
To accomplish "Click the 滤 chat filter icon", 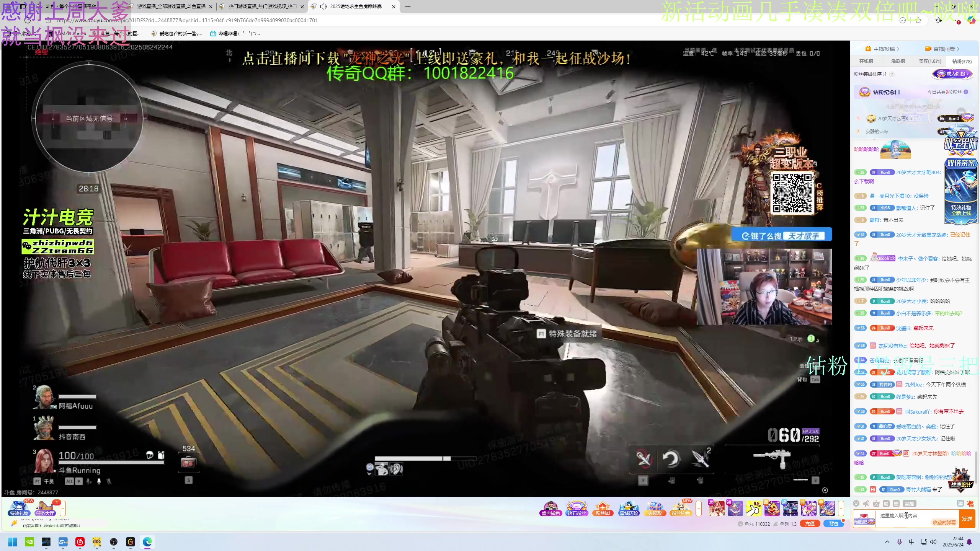I will click(x=960, y=504).
